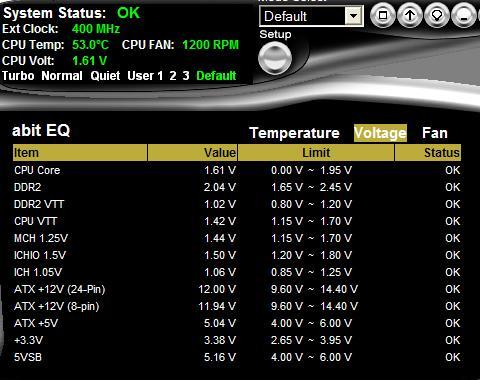This screenshot has height=380, width=480.
Task: Select the ICHIO 1.5V row
Action: click(237, 255)
